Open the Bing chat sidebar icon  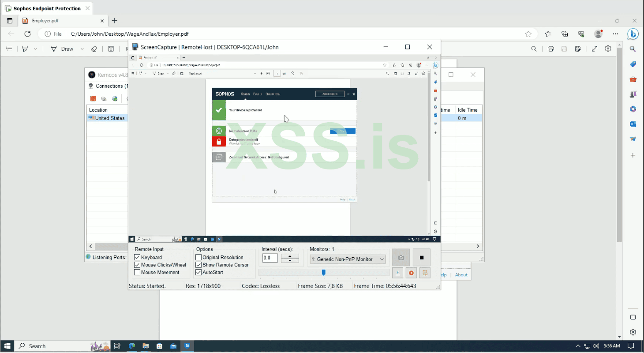click(x=633, y=34)
